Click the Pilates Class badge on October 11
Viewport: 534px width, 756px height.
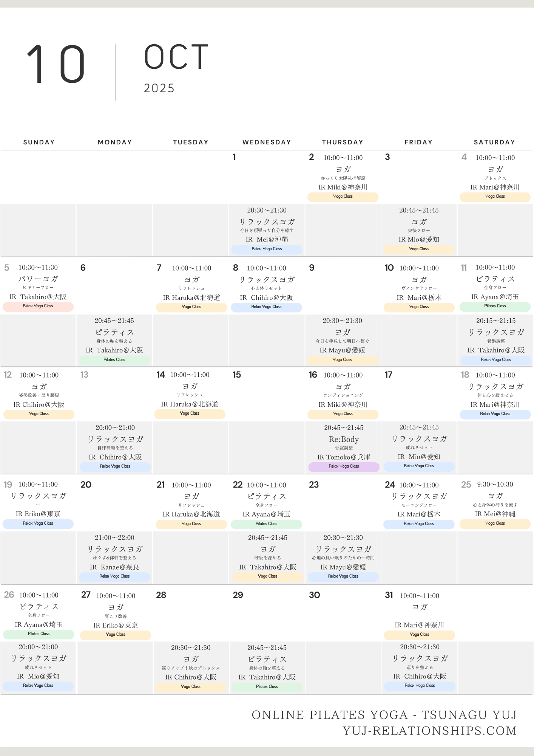coord(495,306)
